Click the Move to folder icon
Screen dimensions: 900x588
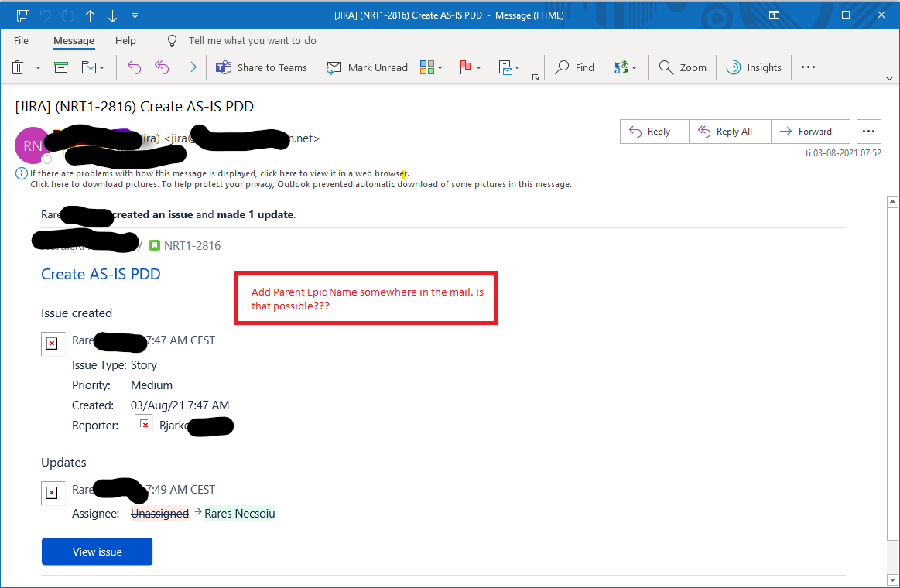[x=88, y=67]
